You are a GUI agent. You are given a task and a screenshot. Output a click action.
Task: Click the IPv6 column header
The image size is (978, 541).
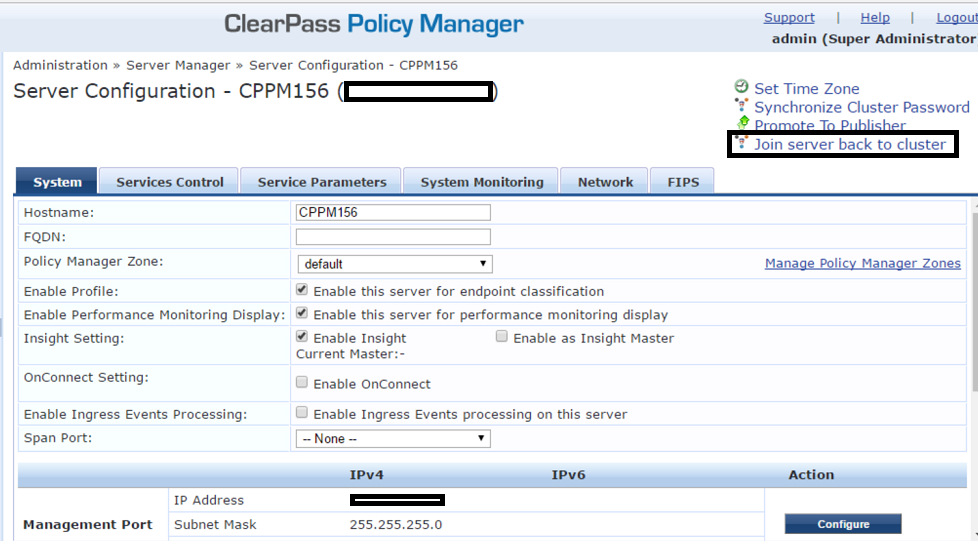tap(568, 475)
